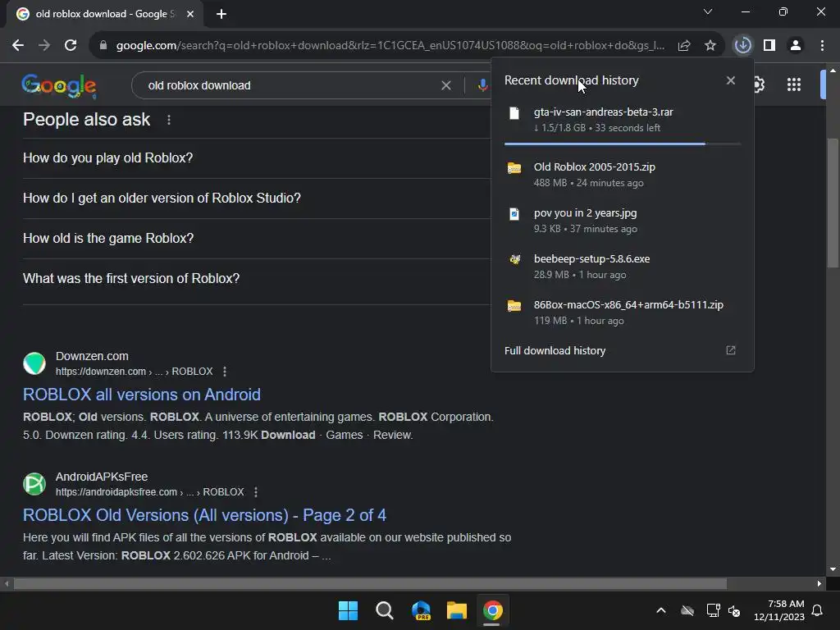Click the vertical page scrollbar
This screenshot has height=630, width=840.
pyautogui.click(x=832, y=203)
